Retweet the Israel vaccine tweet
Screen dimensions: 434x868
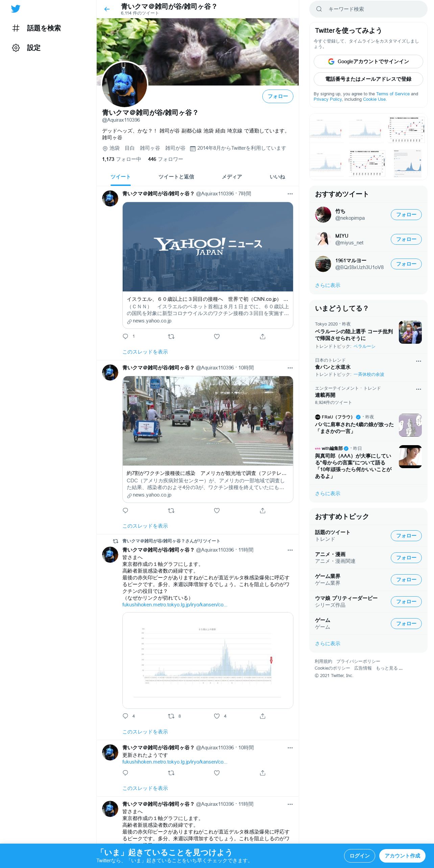pyautogui.click(x=171, y=336)
